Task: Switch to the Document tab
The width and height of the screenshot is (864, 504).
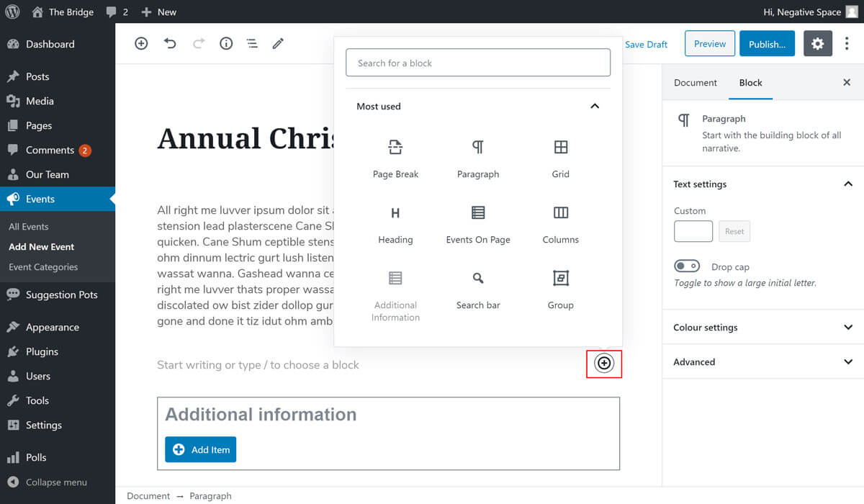Action: (x=695, y=83)
